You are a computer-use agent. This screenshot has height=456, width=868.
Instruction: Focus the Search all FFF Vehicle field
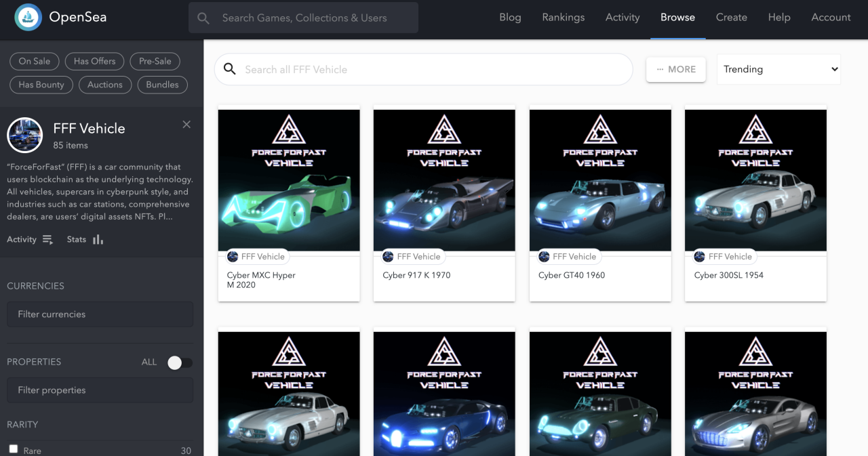click(424, 69)
